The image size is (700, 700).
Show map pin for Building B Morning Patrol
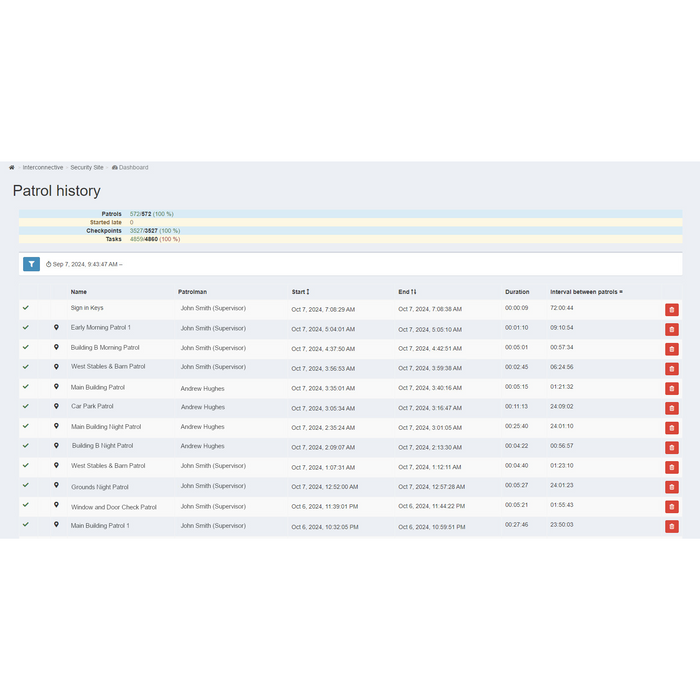point(56,347)
